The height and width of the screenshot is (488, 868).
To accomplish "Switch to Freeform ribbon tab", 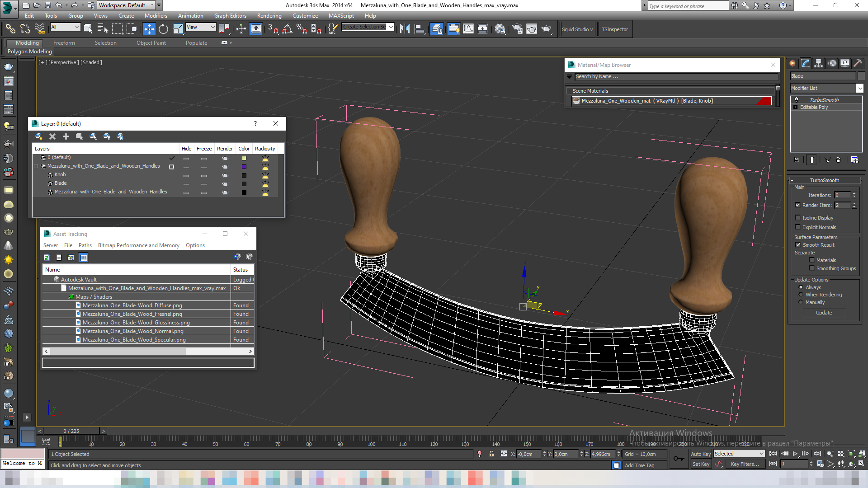I will point(64,43).
